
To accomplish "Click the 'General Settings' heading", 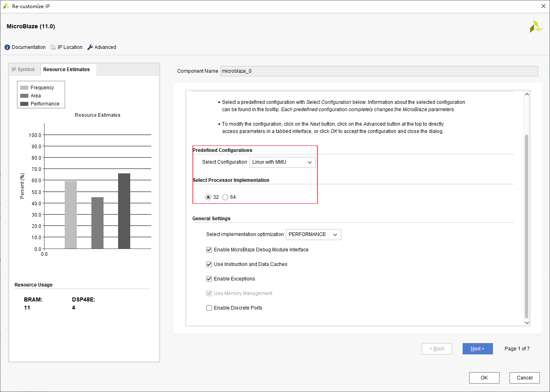I will (211, 219).
